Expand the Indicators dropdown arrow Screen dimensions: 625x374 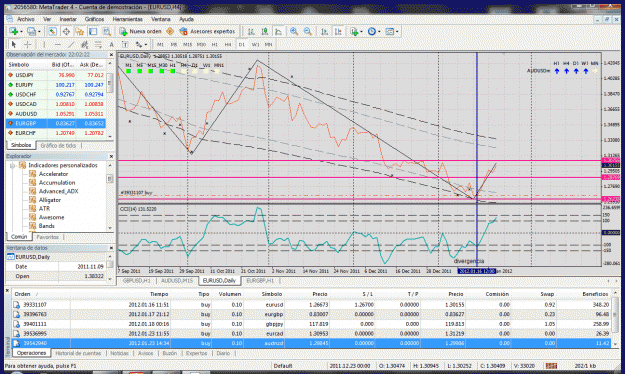pyautogui.click(x=361, y=31)
